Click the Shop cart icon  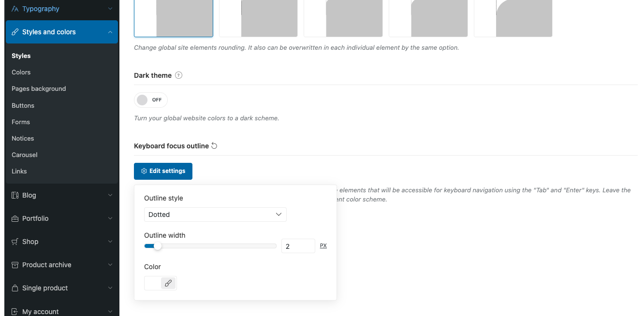[15, 242]
